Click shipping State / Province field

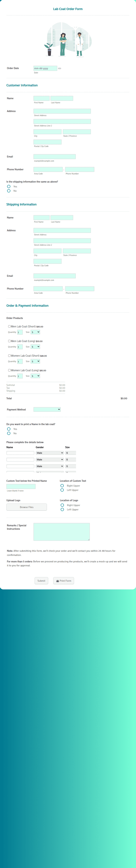pos(77,251)
